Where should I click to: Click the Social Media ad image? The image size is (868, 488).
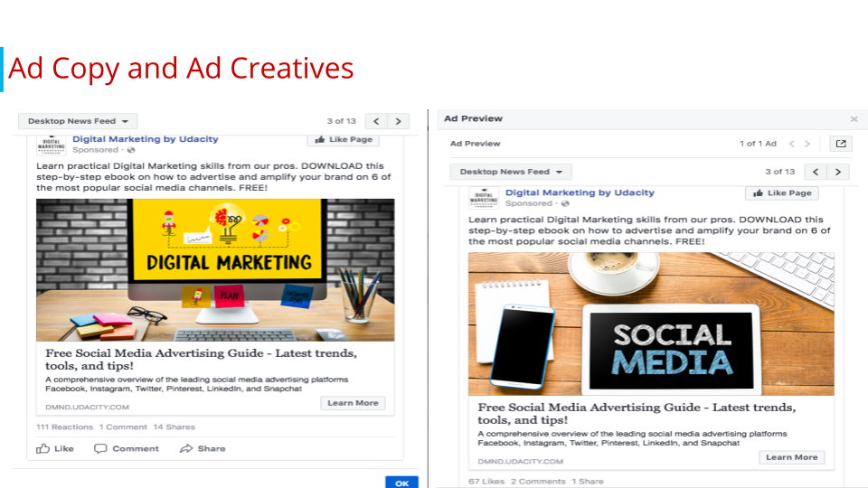[x=651, y=324]
